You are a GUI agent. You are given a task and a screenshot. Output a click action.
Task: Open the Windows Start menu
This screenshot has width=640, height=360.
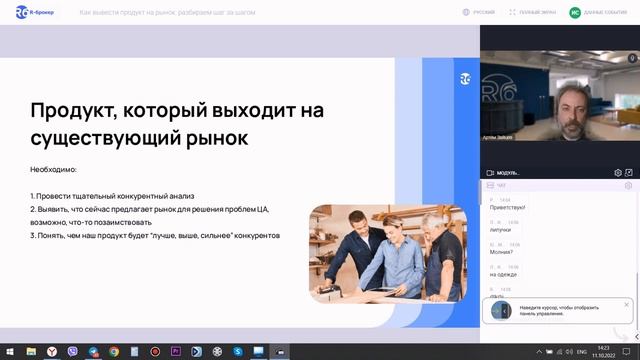(x=10, y=351)
